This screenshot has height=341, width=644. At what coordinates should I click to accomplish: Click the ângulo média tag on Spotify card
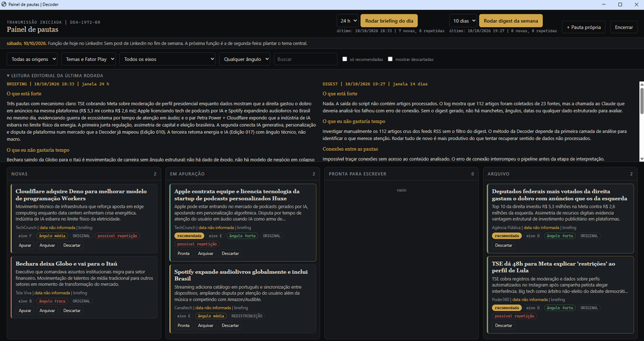tap(211, 316)
